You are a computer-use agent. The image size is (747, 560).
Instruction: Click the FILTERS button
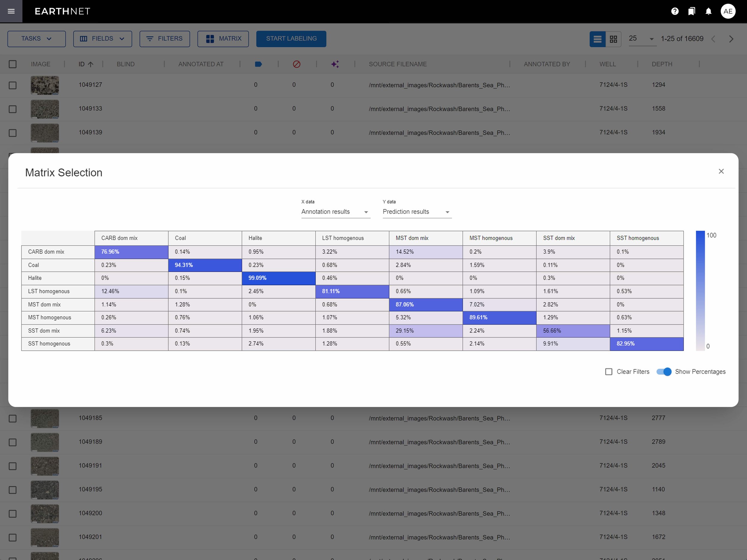(165, 39)
